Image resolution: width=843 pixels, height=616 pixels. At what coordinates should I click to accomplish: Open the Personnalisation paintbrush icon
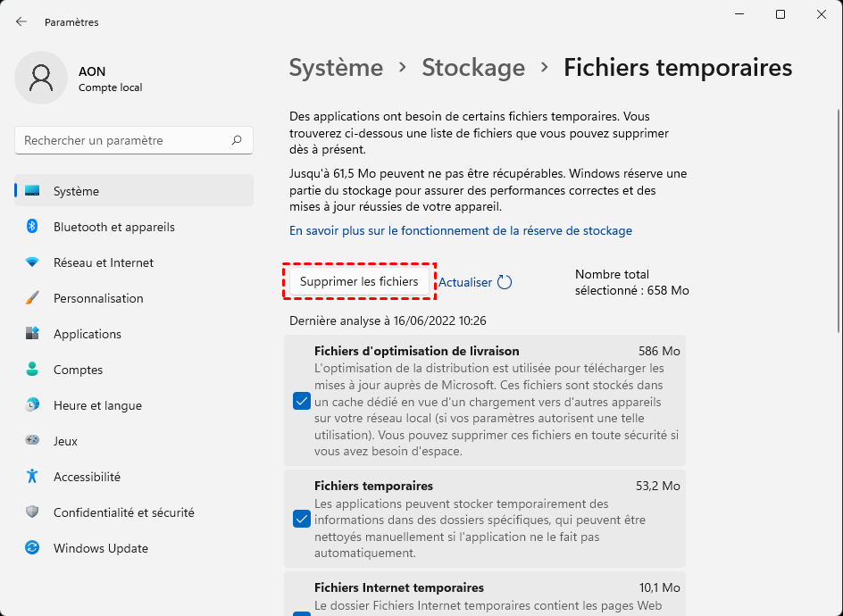click(32, 298)
